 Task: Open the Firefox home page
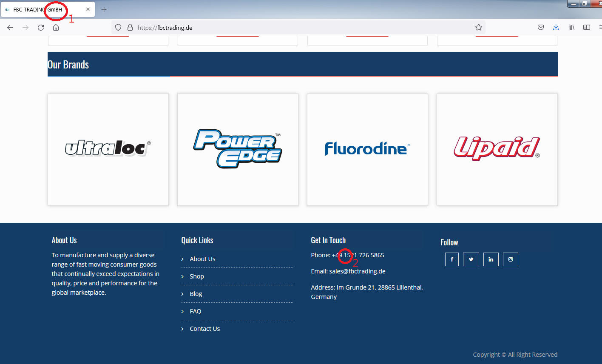(x=56, y=28)
